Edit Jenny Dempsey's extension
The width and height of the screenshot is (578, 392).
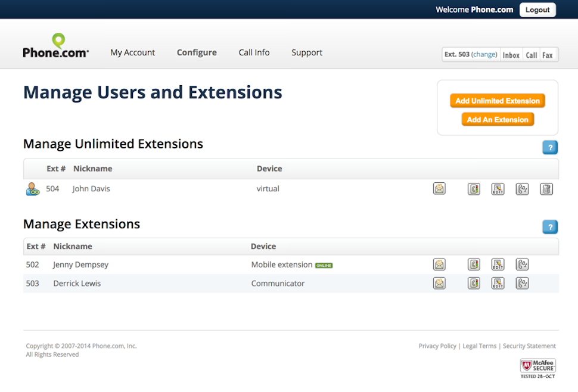coord(498,265)
